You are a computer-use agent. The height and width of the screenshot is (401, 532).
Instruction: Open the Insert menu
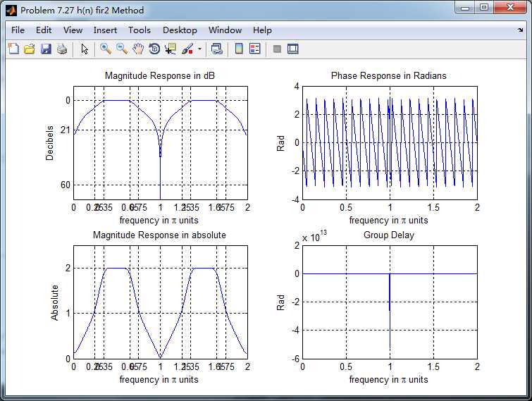[105, 30]
